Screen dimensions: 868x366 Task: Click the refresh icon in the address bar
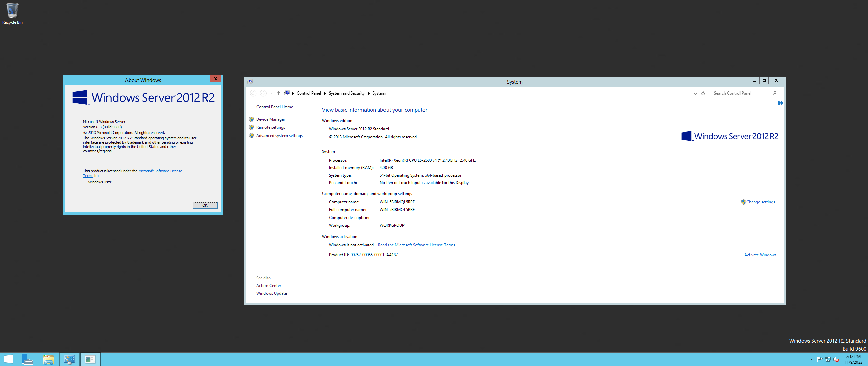[x=703, y=93]
